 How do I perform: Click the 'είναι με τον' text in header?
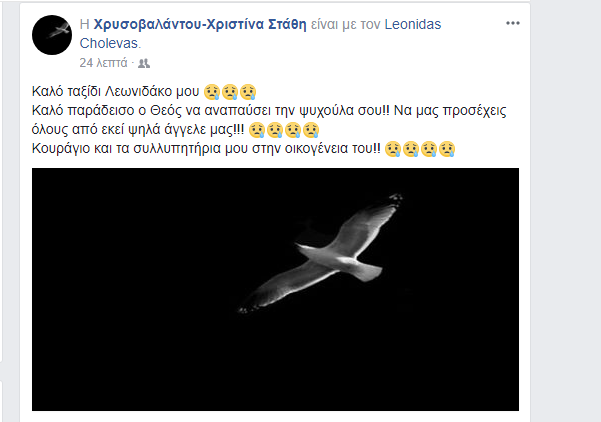(x=345, y=25)
